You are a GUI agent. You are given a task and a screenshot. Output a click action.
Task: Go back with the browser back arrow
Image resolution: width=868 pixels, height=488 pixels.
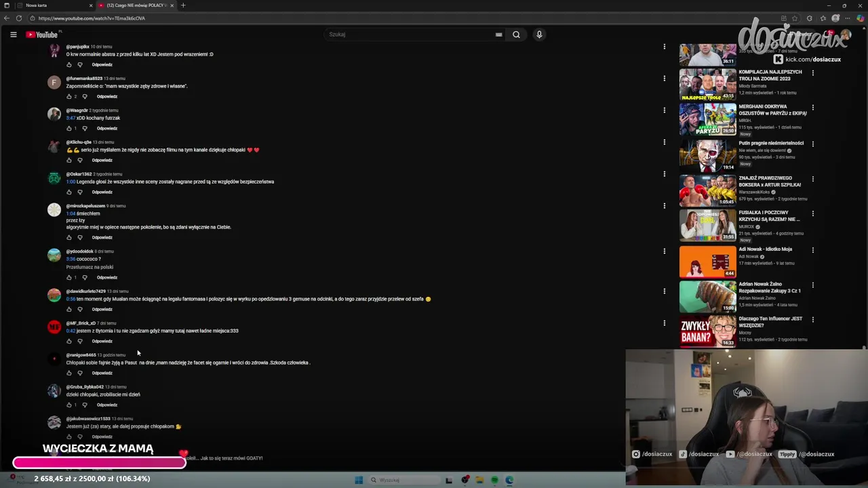point(7,18)
